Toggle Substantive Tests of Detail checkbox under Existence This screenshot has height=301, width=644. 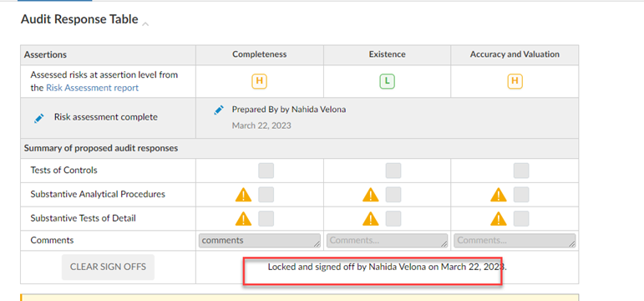pos(393,218)
